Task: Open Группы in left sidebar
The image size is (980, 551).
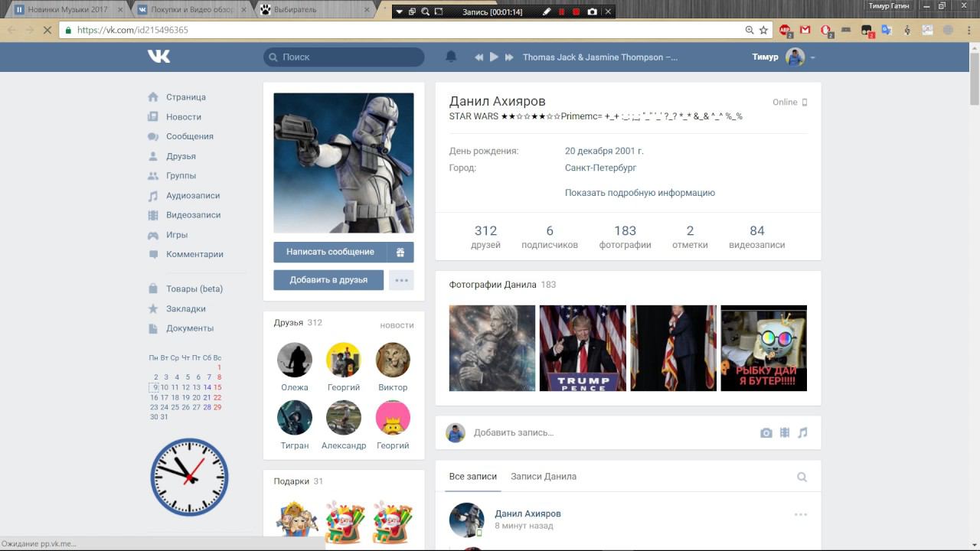Action: click(181, 175)
